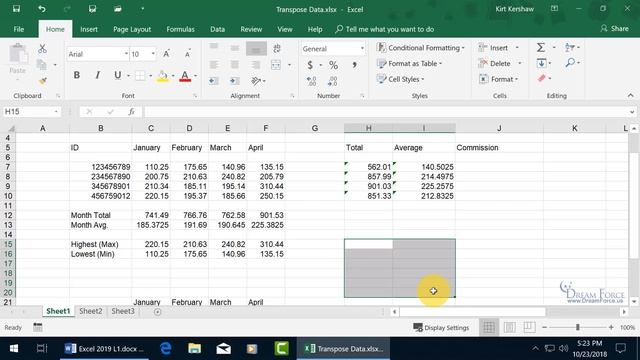Click Sort & Filter icon
The width and height of the screenshot is (640, 360).
pos(570,48)
